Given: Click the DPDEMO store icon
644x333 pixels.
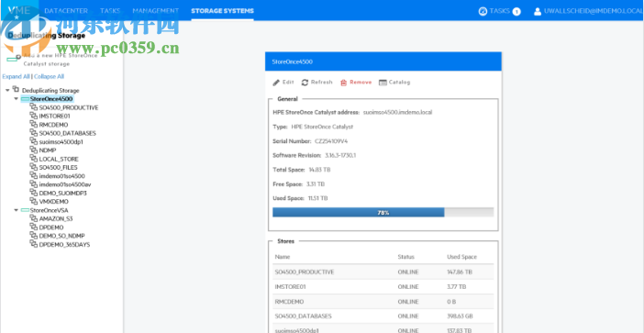Looking at the screenshot, I should [33, 228].
